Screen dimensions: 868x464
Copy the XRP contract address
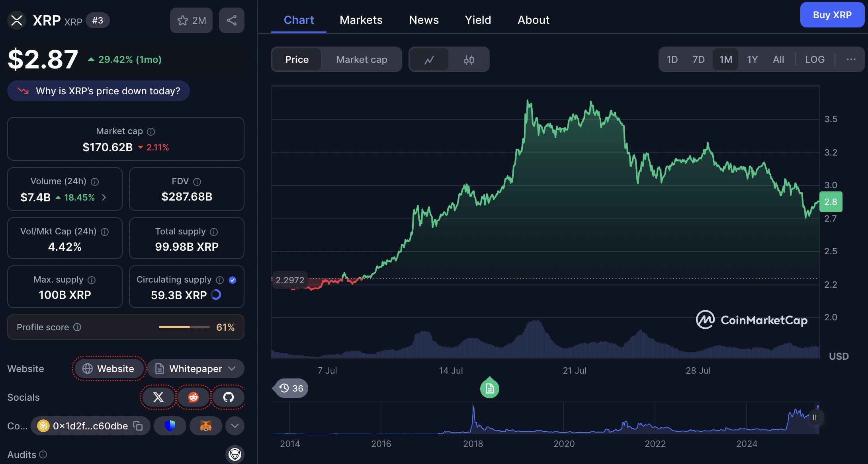[x=137, y=425]
